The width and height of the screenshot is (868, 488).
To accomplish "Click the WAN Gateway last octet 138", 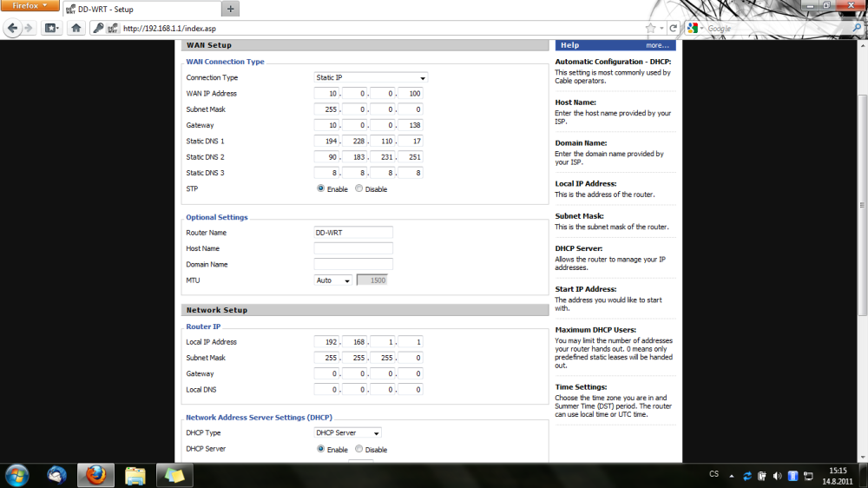I will (x=411, y=125).
